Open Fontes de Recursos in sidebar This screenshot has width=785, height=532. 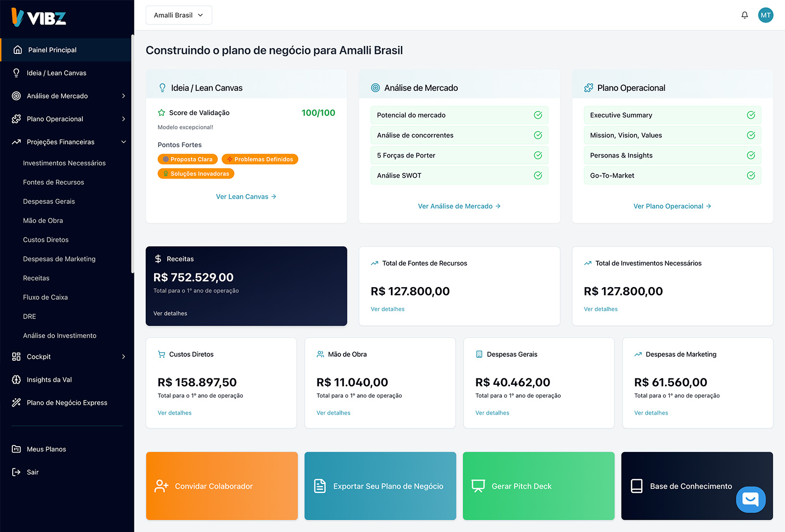tap(53, 182)
